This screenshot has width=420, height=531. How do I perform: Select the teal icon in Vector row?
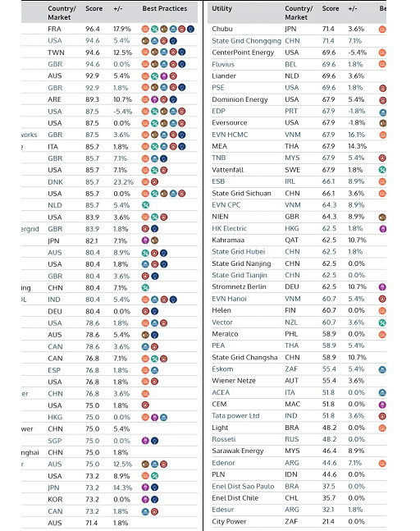pyautogui.click(x=382, y=323)
